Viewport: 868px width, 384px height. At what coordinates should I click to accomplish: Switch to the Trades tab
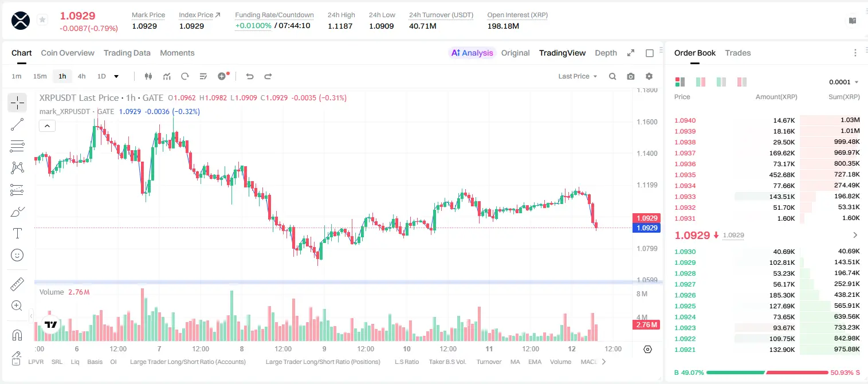(737, 53)
